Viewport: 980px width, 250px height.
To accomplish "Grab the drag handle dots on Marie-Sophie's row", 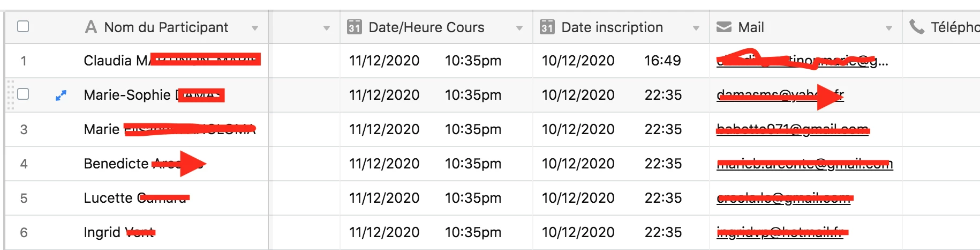I will (x=10, y=95).
